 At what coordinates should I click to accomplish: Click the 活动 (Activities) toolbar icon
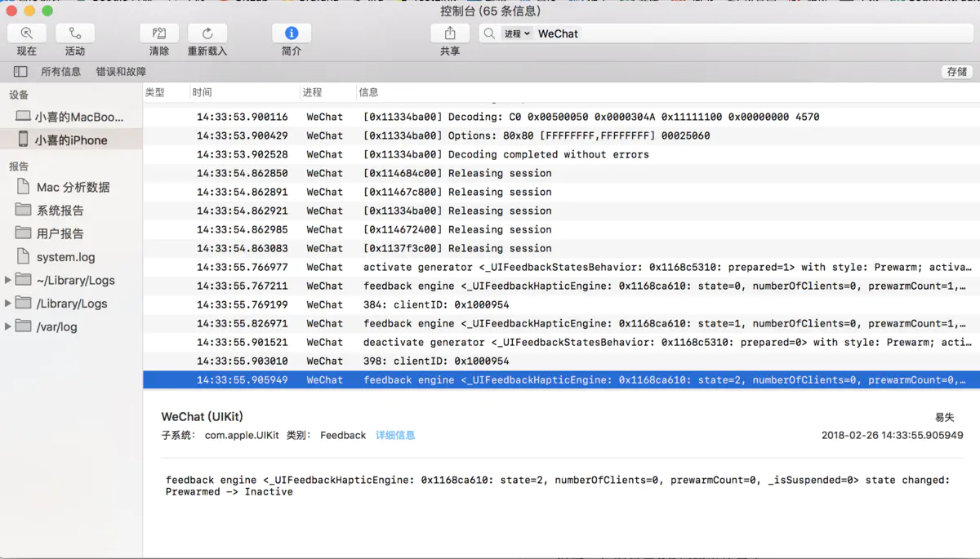point(75,33)
